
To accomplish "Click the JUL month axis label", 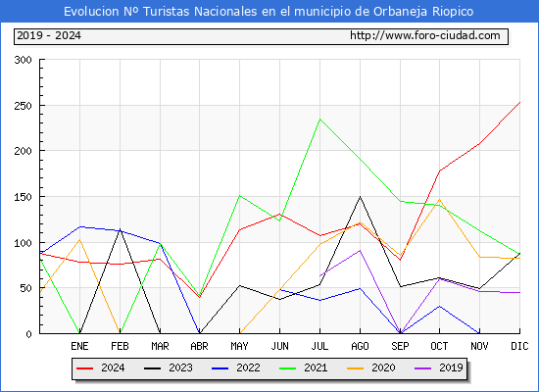I will (320, 346).
